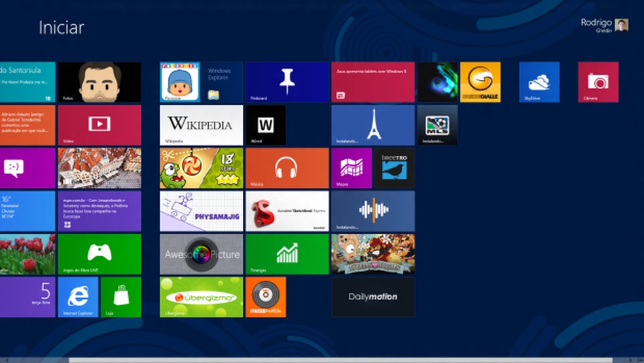Launch the Câmera tile

(x=598, y=82)
